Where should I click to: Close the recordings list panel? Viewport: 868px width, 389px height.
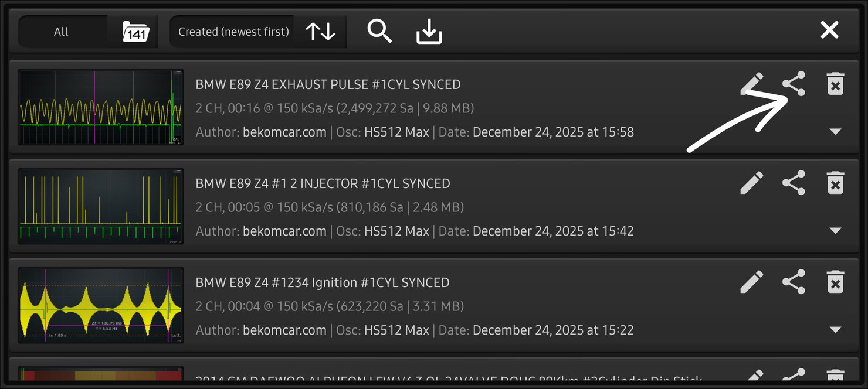829,30
